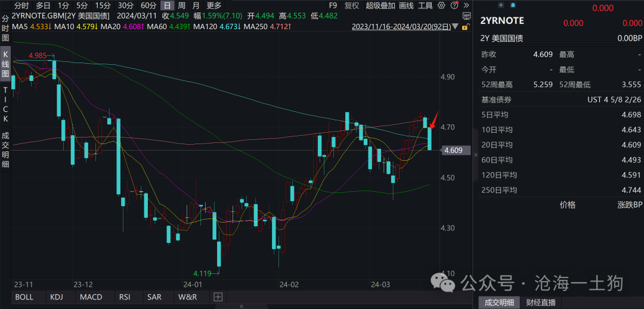Click the 5日平均 4.698 row

pyautogui.click(x=561, y=115)
